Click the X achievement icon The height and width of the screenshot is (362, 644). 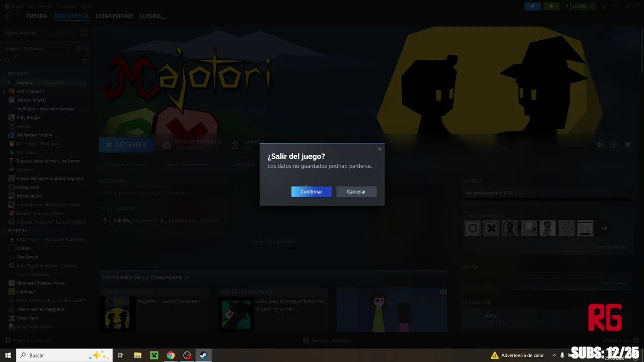491,228
